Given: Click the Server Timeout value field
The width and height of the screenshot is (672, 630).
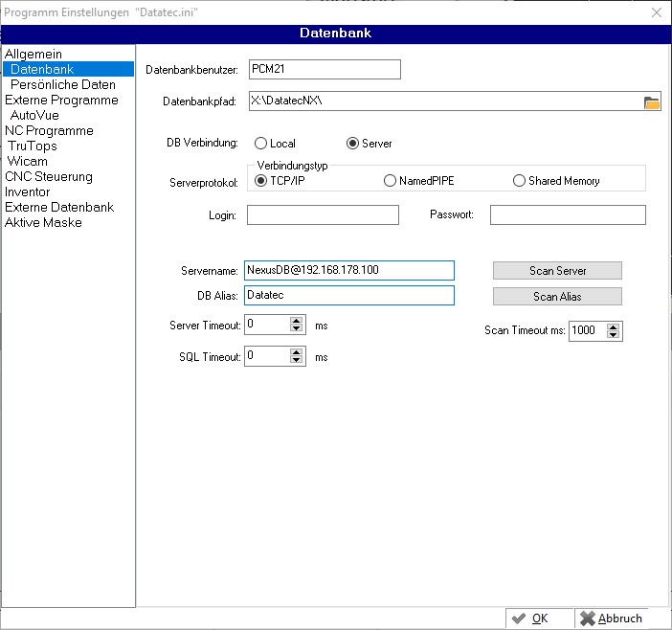Looking at the screenshot, I should pyautogui.click(x=267, y=325).
